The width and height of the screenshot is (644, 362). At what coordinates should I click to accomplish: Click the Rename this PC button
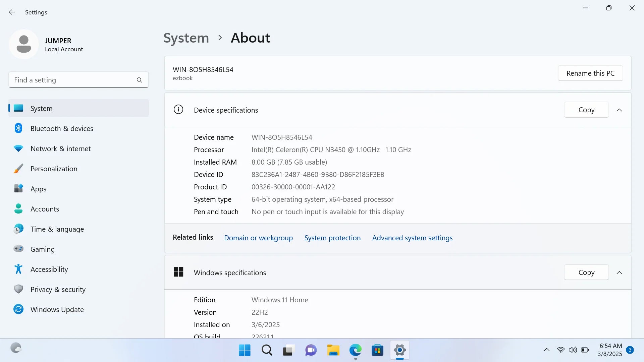click(590, 73)
